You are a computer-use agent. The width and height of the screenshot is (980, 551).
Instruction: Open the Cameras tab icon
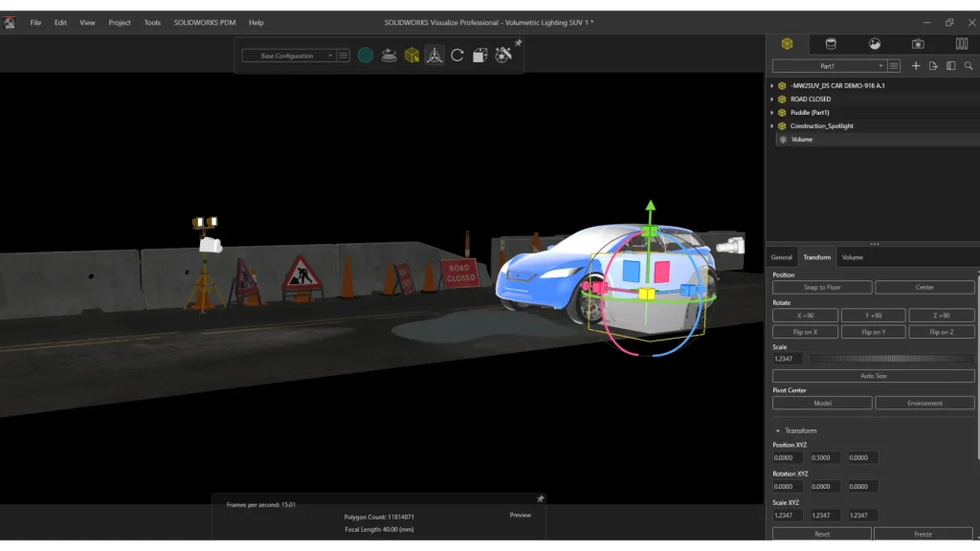point(918,44)
